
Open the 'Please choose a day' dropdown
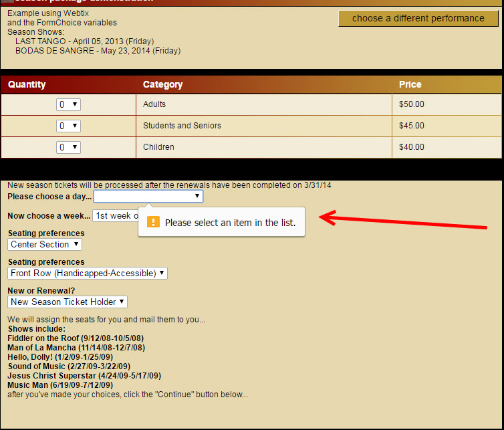pyautogui.click(x=148, y=196)
